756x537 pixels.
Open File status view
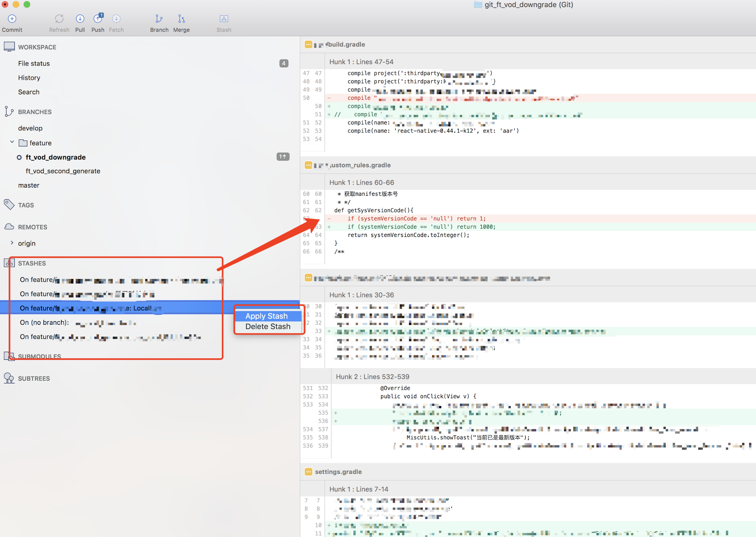(34, 64)
